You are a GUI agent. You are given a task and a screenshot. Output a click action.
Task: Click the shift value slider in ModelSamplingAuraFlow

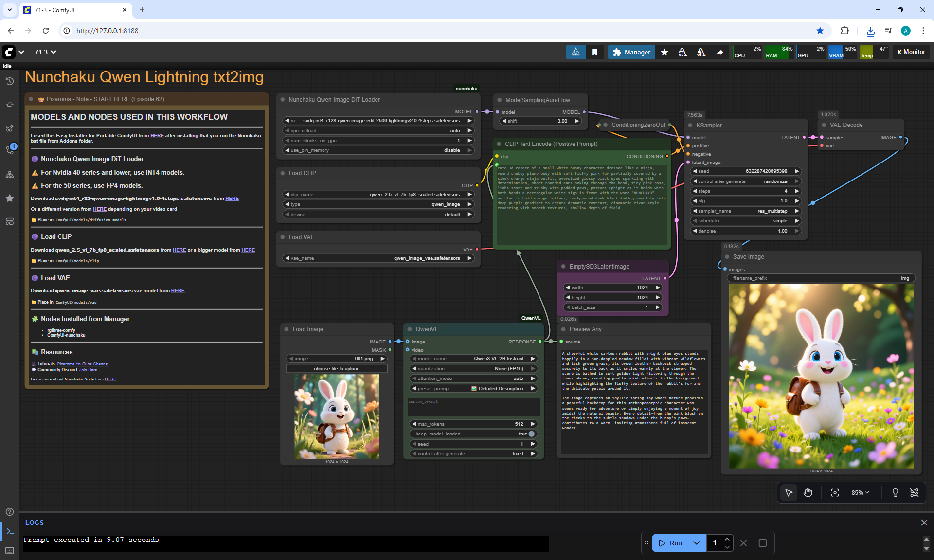point(541,121)
